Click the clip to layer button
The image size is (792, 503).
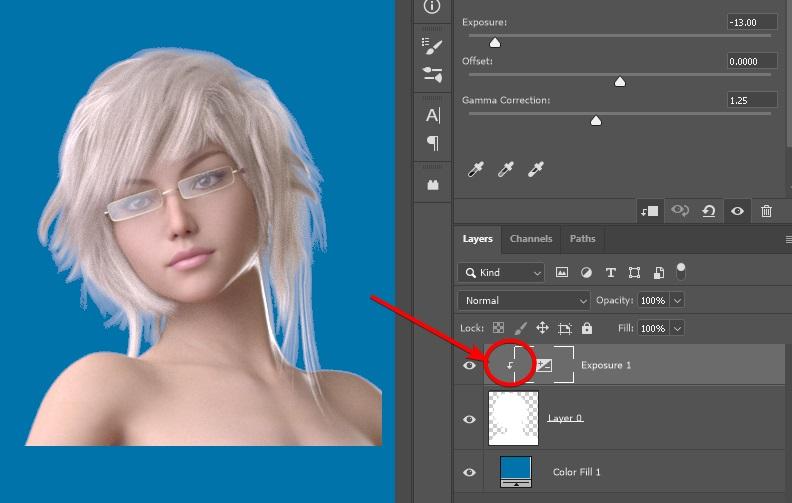650,211
